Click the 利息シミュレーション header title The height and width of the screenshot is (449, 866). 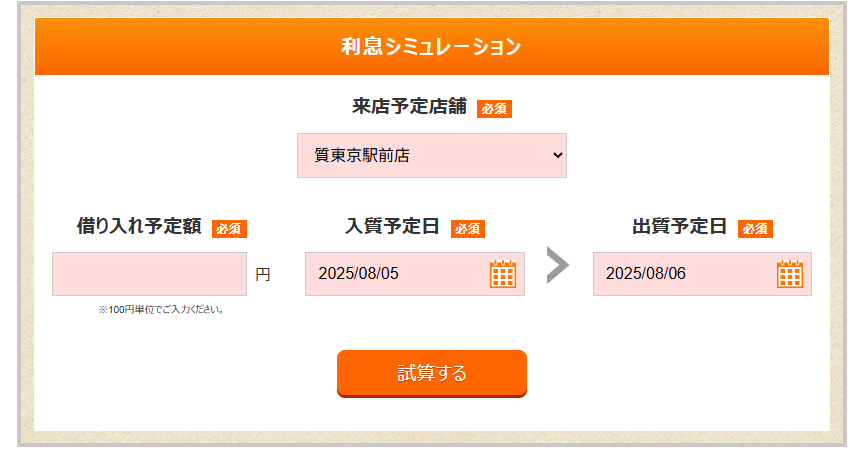point(431,46)
